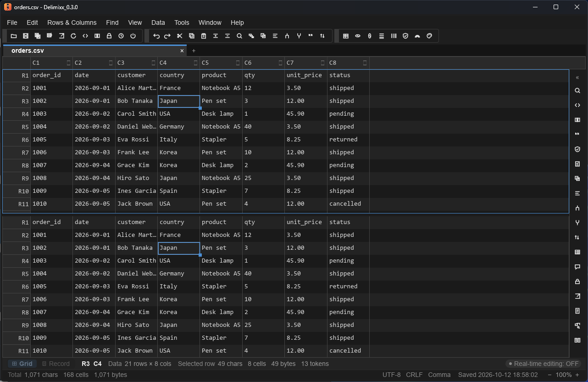Change the UTF-8 encoding in status bar

coord(392,375)
